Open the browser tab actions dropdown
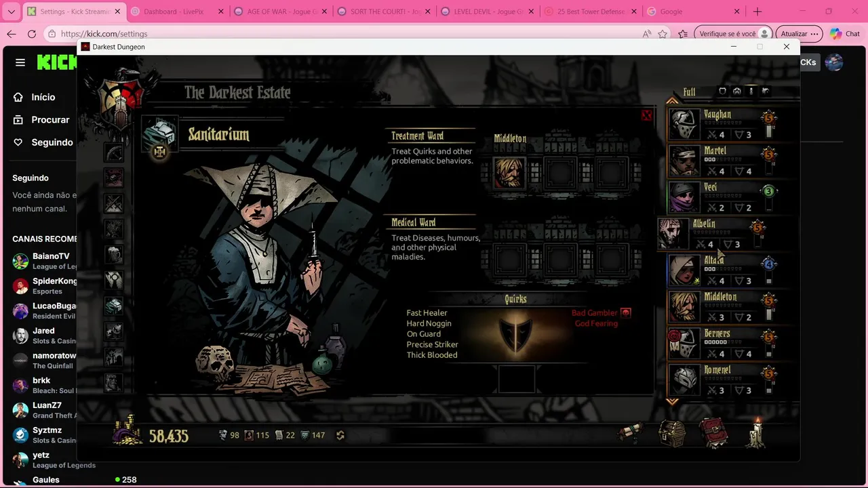 point(11,12)
